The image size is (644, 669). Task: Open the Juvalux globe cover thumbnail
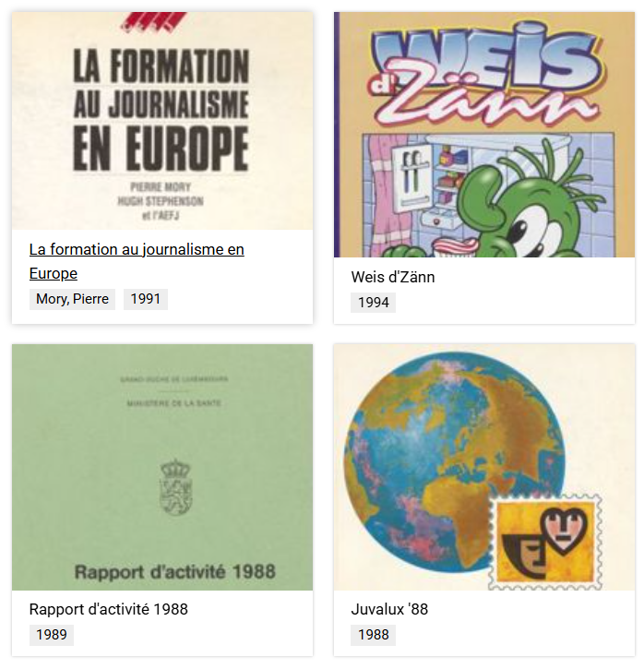tap(484, 467)
